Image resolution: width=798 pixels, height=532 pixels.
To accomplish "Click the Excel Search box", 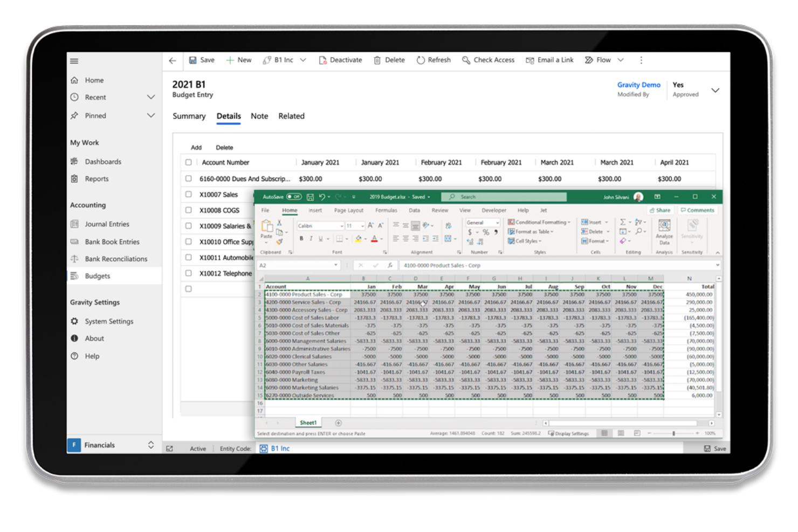I will click(x=504, y=197).
